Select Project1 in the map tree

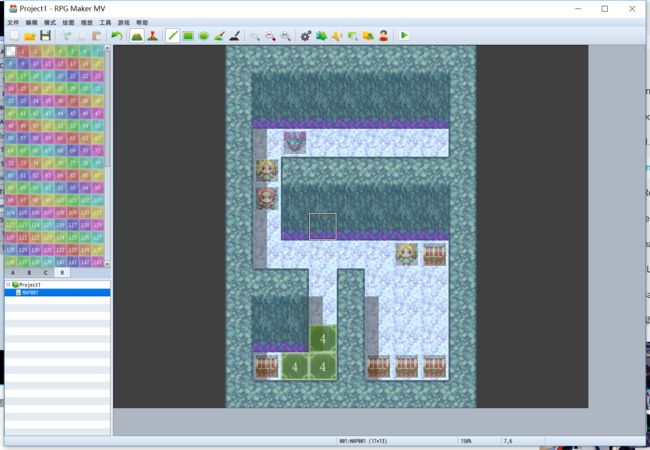click(29, 285)
